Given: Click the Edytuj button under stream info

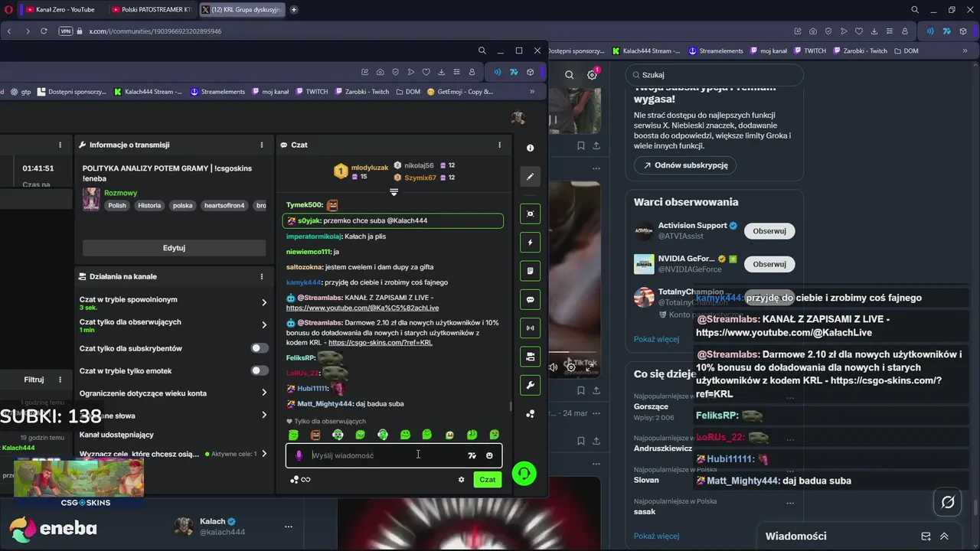Looking at the screenshot, I should 174,248.
